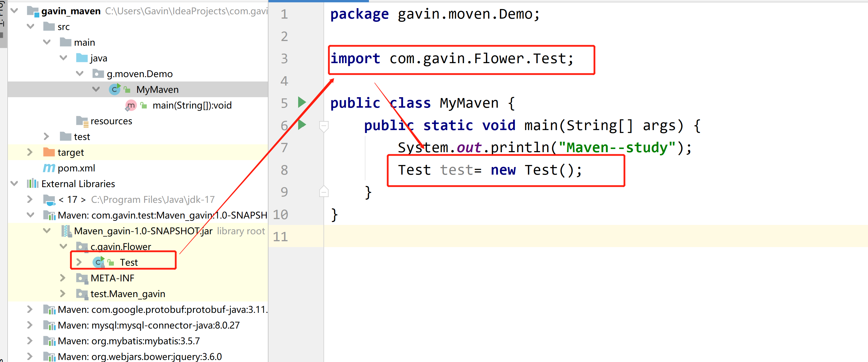This screenshot has width=868, height=362.
Task: Click the External Libraries icon
Action: pos(32,184)
